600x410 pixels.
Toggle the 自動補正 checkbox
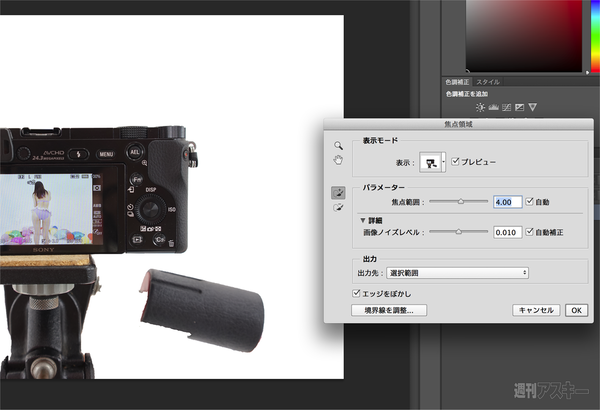530,232
